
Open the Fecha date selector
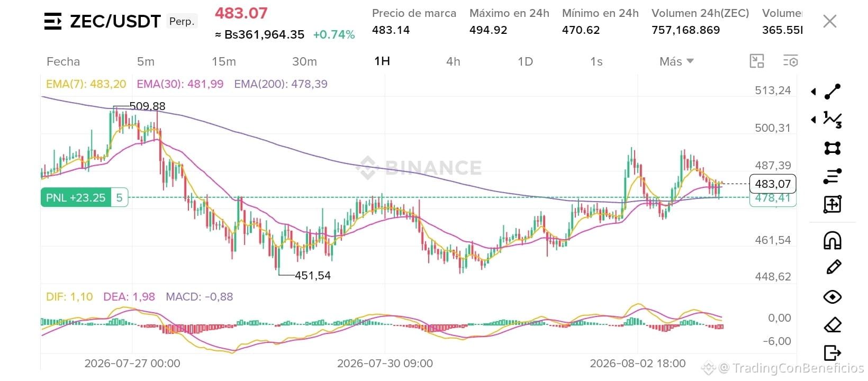click(63, 61)
